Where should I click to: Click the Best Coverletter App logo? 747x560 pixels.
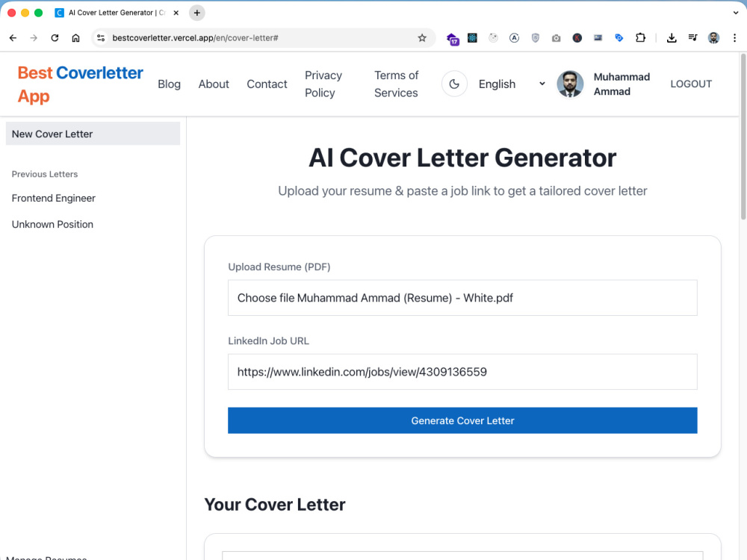(x=80, y=84)
